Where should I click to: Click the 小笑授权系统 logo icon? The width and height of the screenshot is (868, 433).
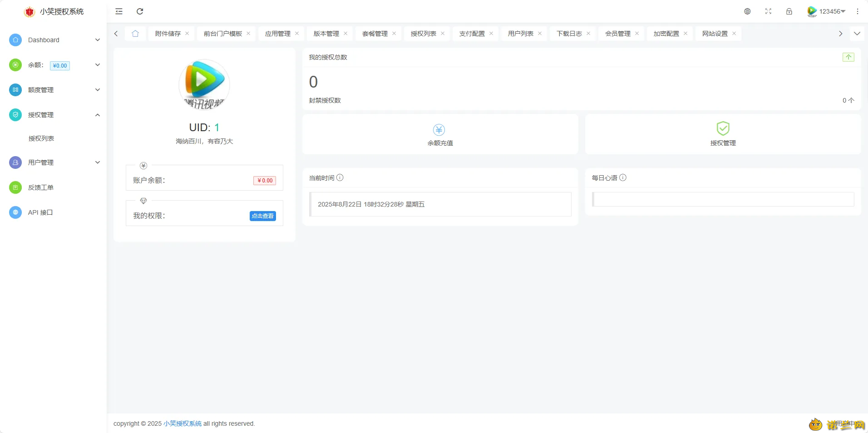tap(30, 12)
